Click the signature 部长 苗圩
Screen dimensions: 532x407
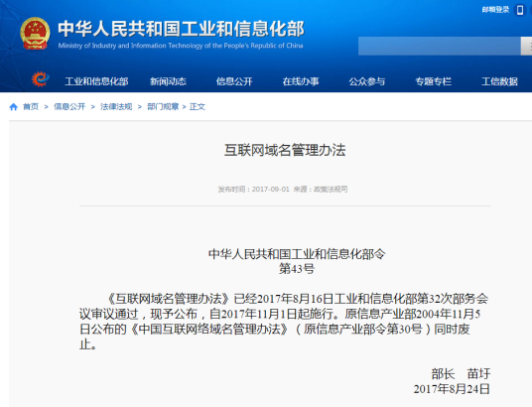461,373
